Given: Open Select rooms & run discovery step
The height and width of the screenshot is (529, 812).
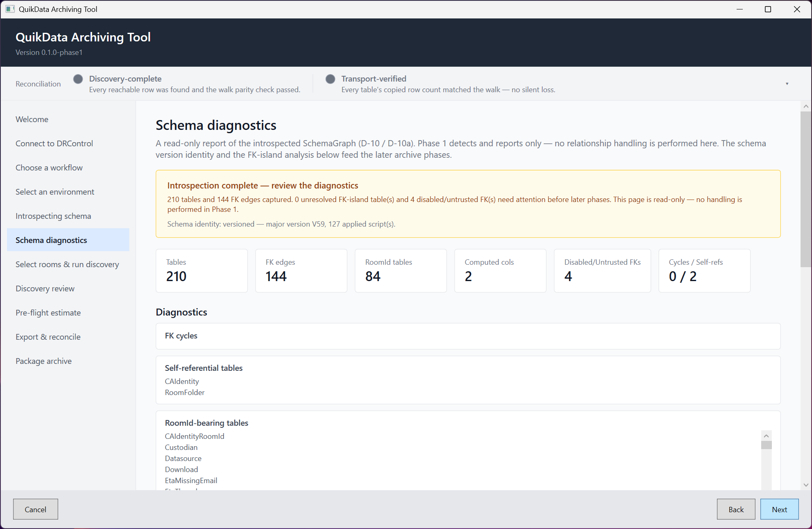Looking at the screenshot, I should 68,264.
